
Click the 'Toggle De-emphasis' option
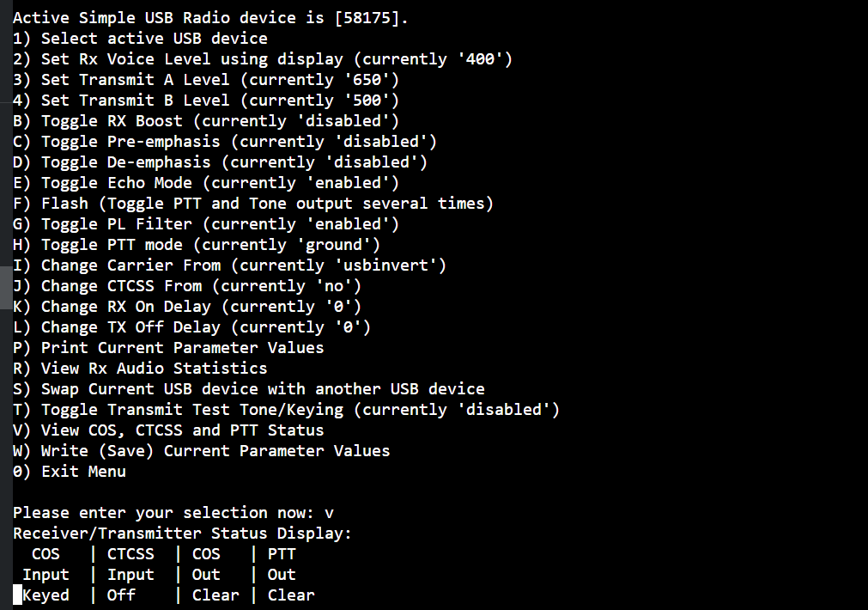point(221,162)
